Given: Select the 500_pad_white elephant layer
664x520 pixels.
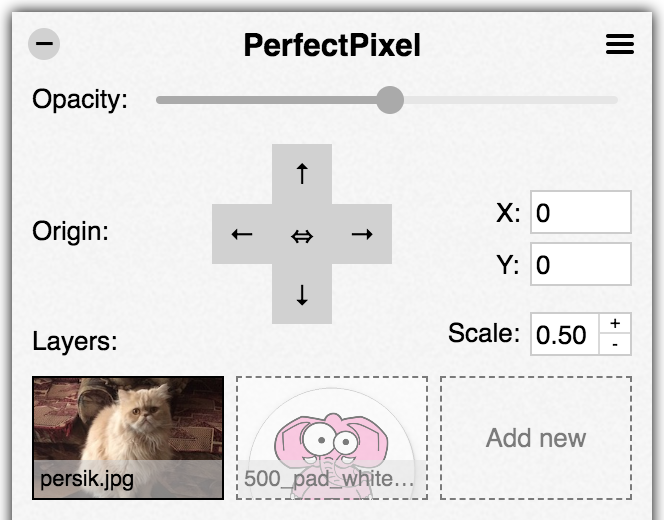Looking at the screenshot, I should pyautogui.click(x=332, y=438).
